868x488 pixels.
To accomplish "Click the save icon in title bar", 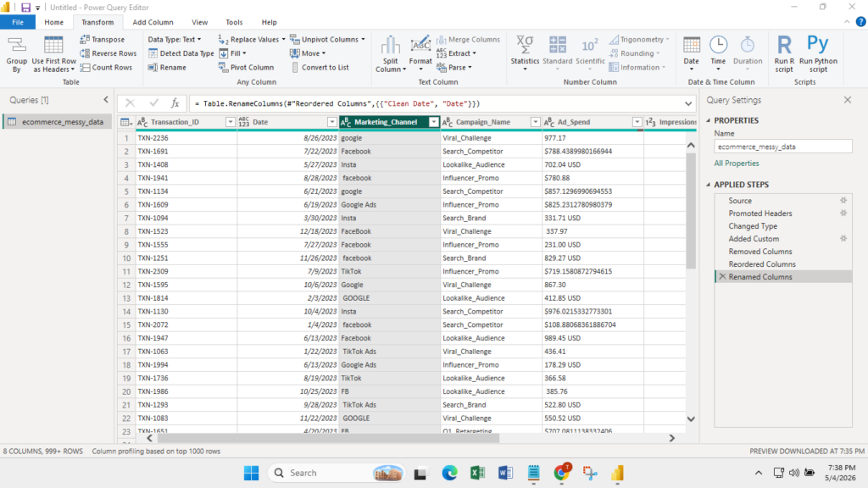I will (x=25, y=7).
